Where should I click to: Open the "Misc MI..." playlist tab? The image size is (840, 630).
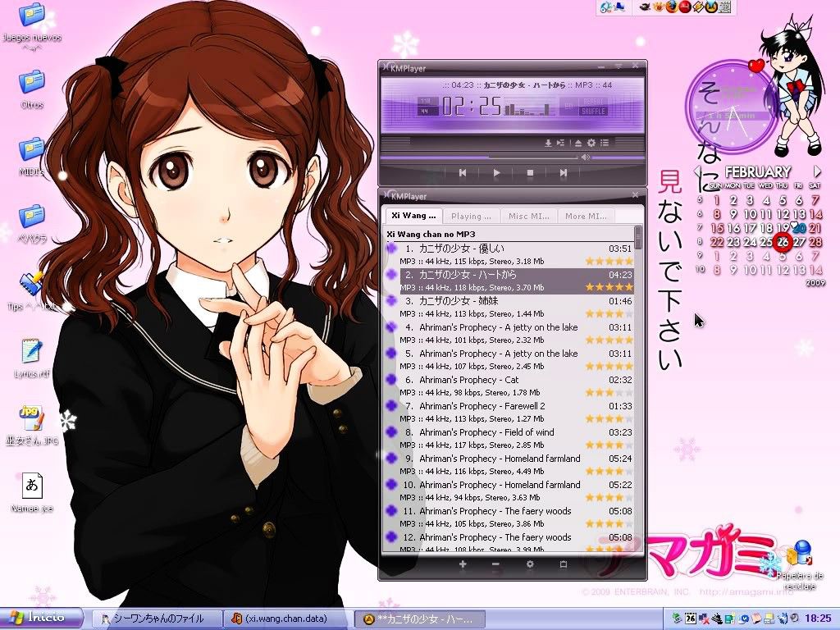pos(528,217)
